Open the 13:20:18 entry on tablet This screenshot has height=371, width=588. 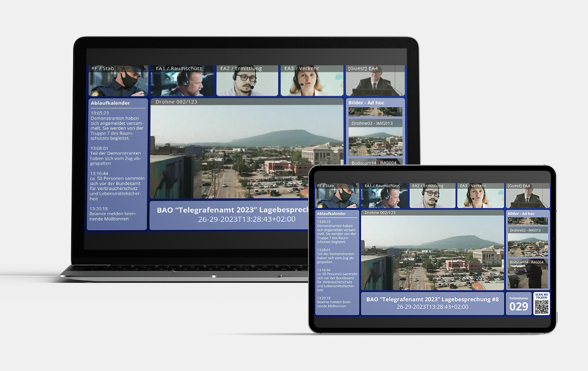click(336, 302)
